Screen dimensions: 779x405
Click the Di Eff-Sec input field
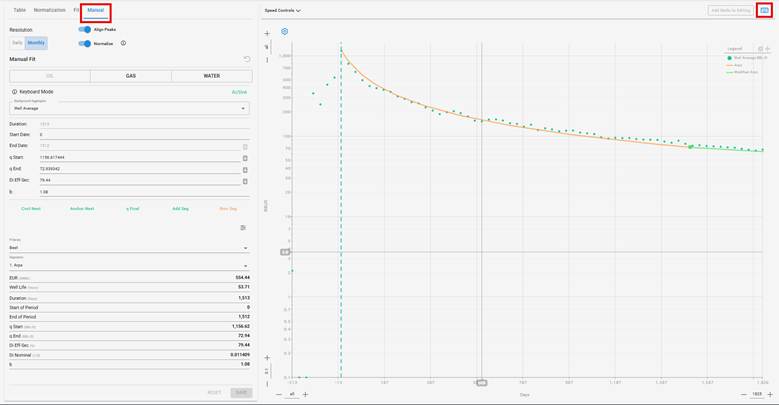click(x=139, y=180)
